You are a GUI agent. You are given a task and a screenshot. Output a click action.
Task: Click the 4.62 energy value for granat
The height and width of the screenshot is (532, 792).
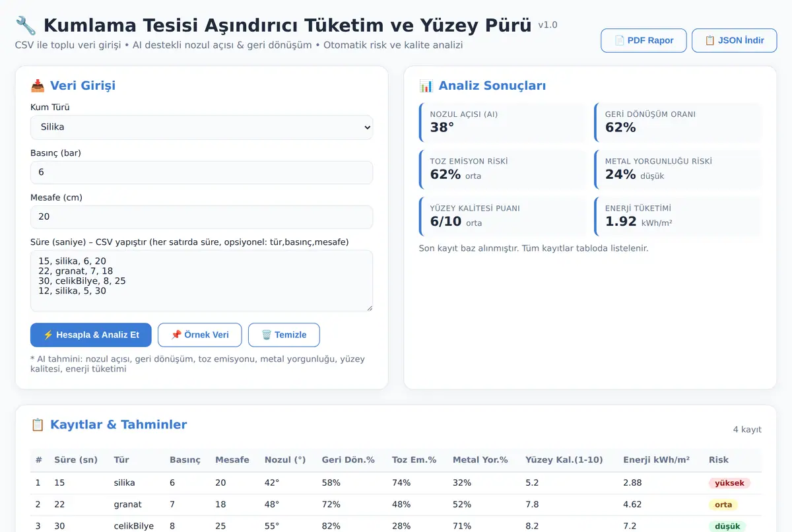(x=632, y=505)
